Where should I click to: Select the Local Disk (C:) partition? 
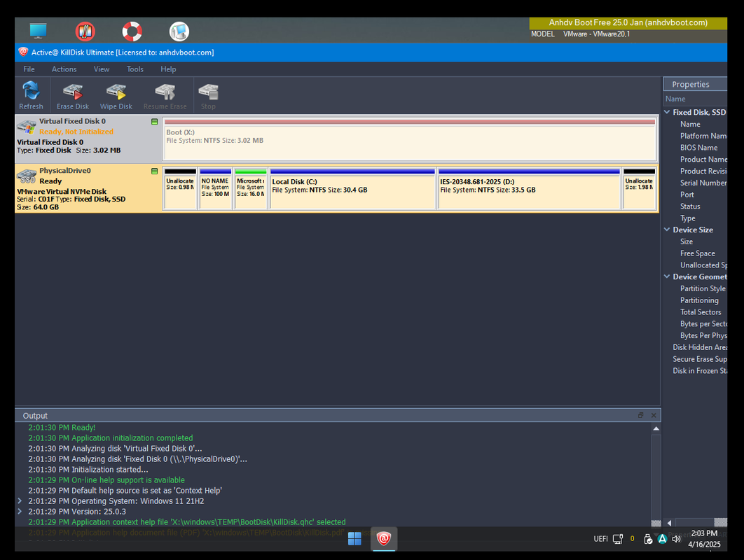(x=352, y=188)
